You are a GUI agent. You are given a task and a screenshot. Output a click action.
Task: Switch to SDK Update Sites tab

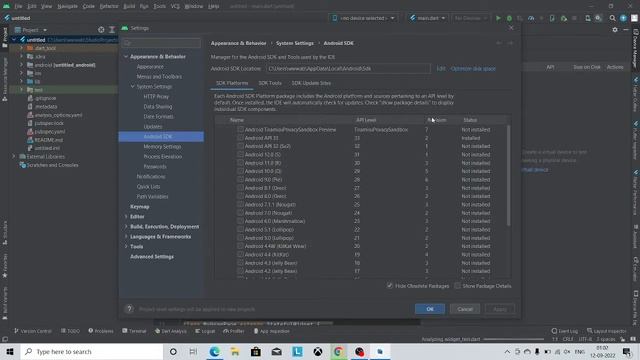click(311, 83)
